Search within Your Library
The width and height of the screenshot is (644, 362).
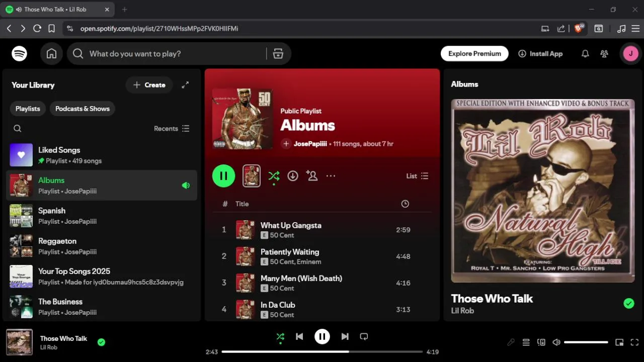tap(18, 129)
